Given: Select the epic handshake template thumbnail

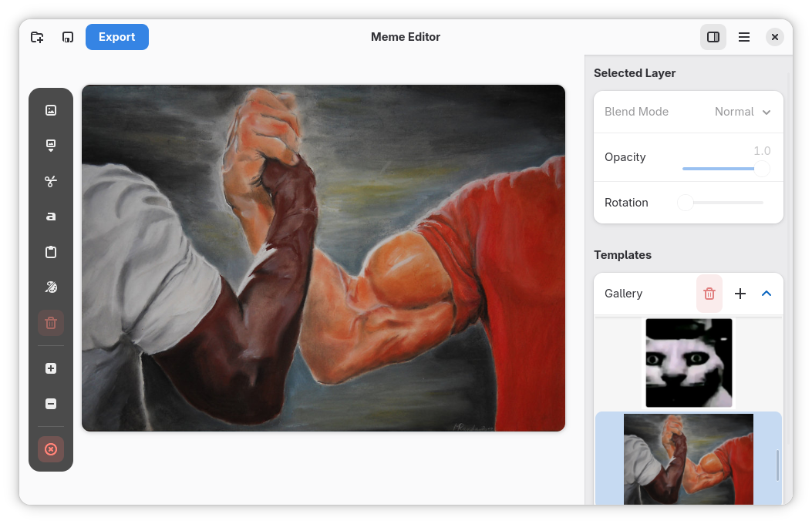Looking at the screenshot, I should pos(688,458).
